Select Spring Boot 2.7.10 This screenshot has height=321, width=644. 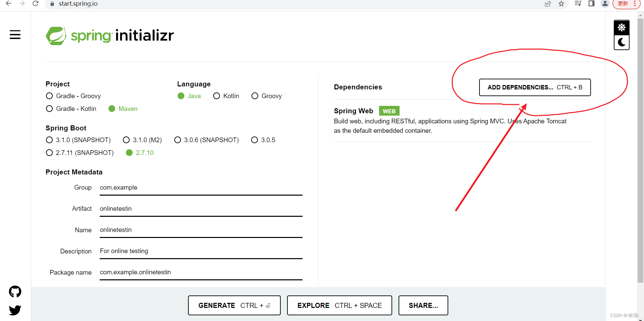point(140,153)
